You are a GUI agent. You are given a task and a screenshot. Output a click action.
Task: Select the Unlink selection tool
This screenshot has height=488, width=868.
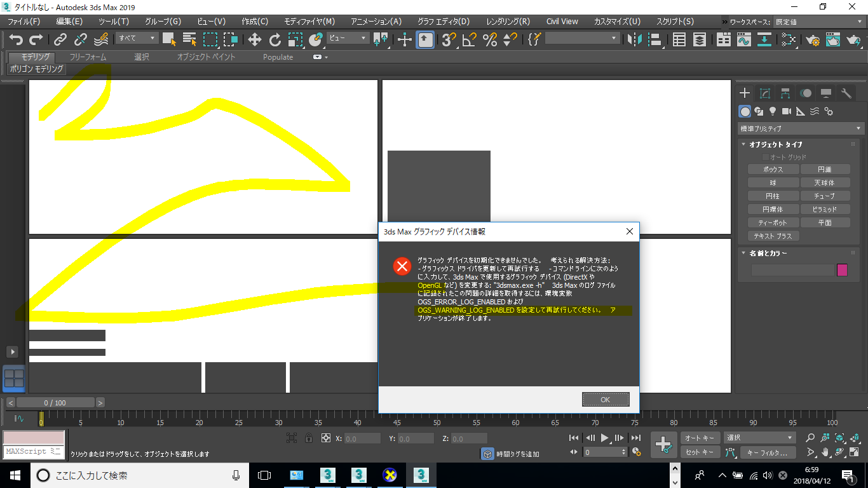point(81,39)
